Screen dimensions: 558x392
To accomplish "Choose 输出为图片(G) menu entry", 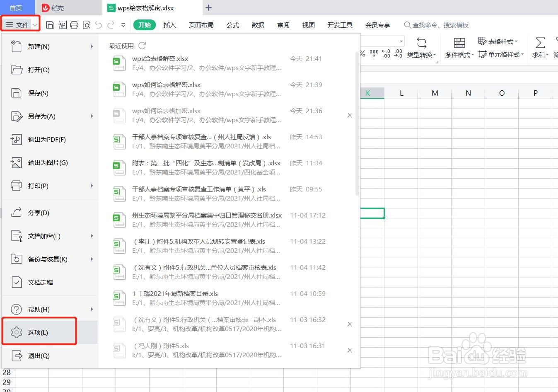I will [x=50, y=162].
